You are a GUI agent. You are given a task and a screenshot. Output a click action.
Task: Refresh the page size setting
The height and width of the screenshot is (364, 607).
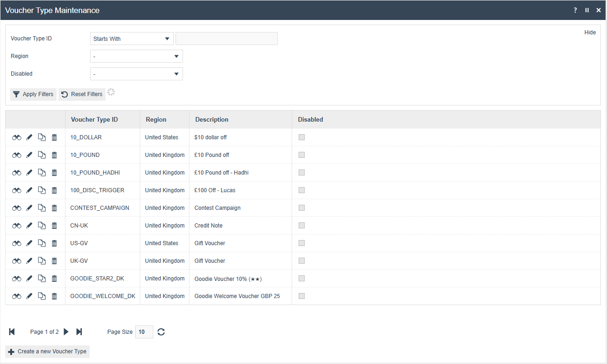(x=161, y=332)
